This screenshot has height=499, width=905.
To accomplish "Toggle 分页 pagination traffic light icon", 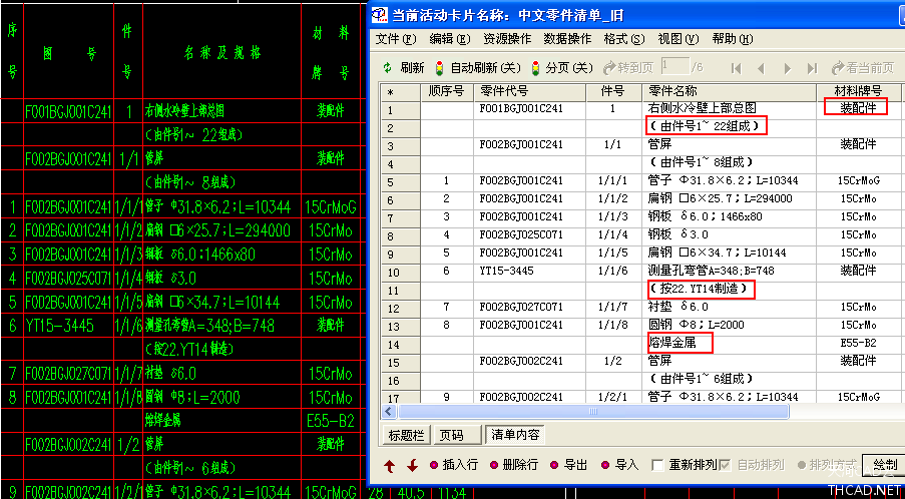I will pyautogui.click(x=536, y=68).
